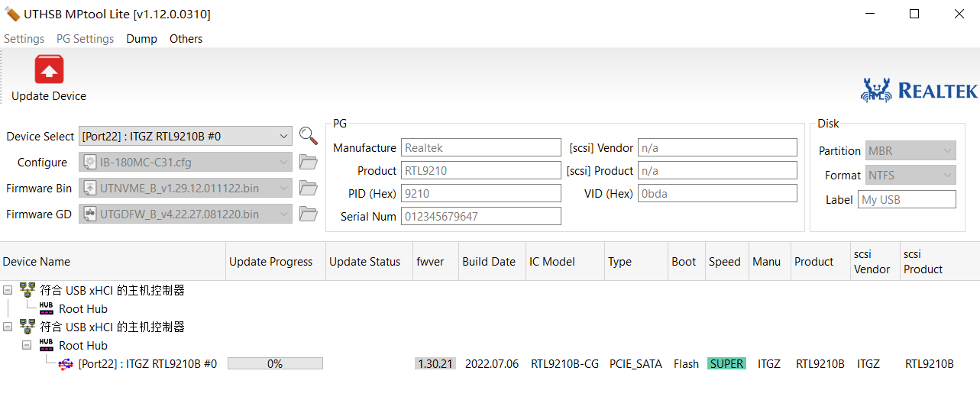The height and width of the screenshot is (403, 980).
Task: Click the scsi Product column header
Action: (x=940, y=261)
